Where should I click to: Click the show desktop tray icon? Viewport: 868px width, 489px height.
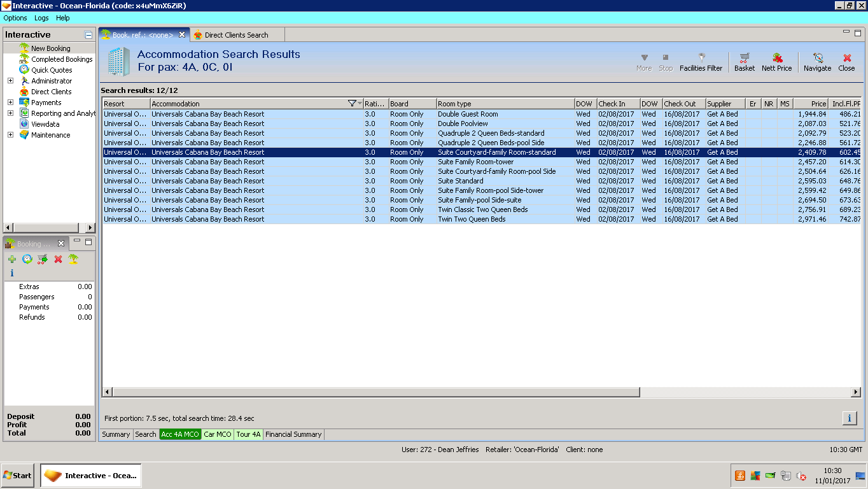860,476
